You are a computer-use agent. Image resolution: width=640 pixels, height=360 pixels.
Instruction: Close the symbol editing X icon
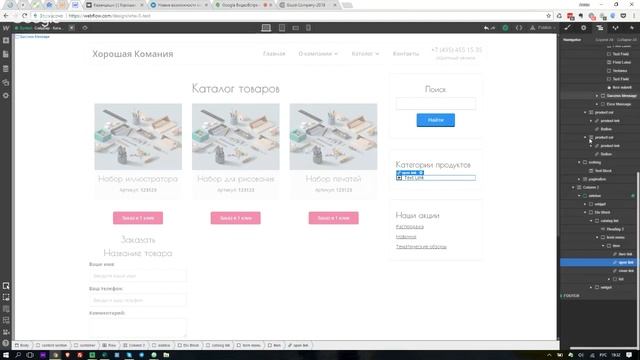pos(71,28)
